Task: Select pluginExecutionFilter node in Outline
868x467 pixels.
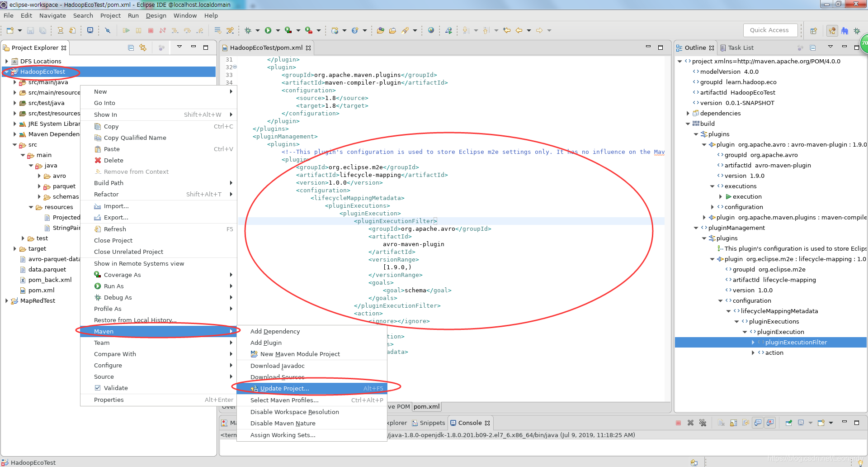Action: click(796, 342)
